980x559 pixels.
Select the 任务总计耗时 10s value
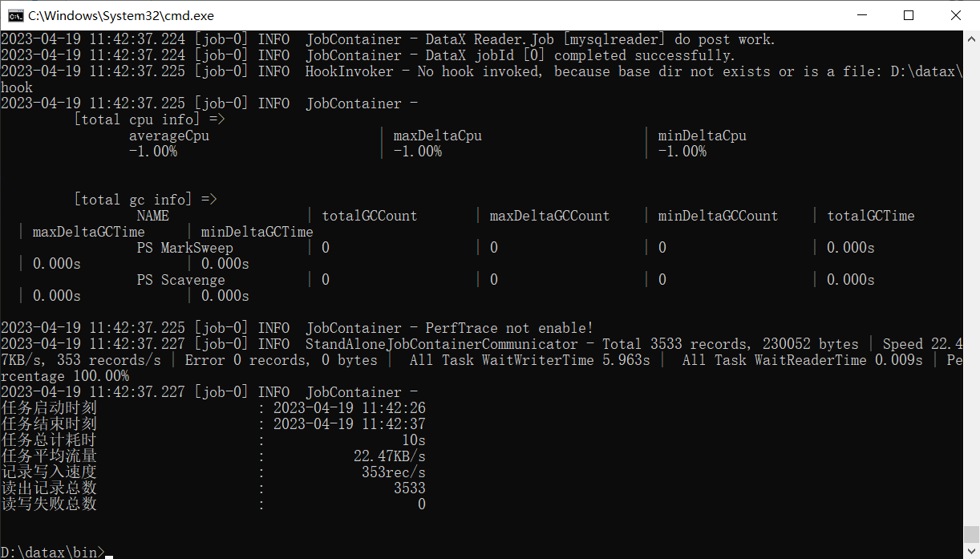pos(414,440)
